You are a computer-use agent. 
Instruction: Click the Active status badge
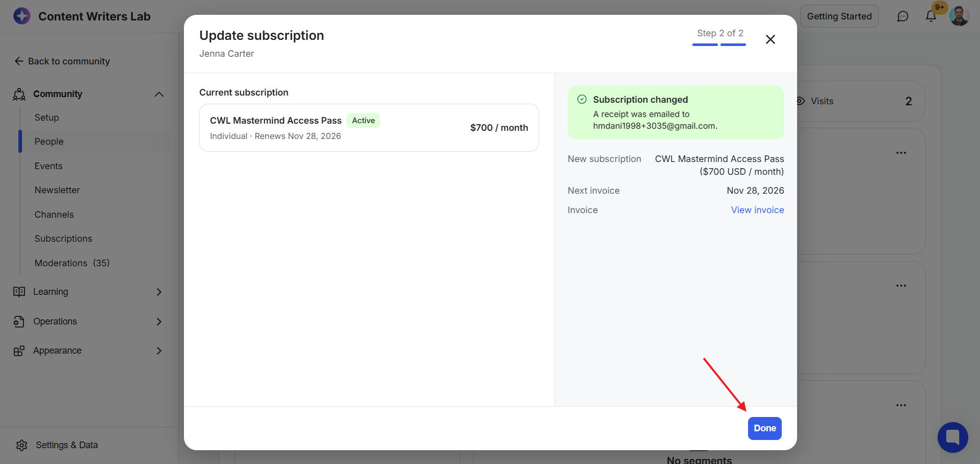click(363, 121)
